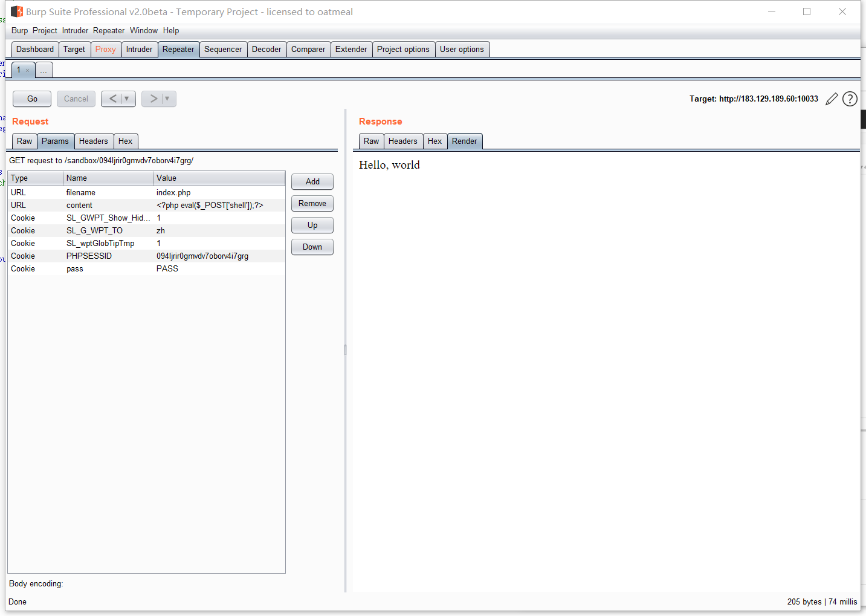Open the Project options tab
This screenshot has width=866, height=616.
coord(403,50)
